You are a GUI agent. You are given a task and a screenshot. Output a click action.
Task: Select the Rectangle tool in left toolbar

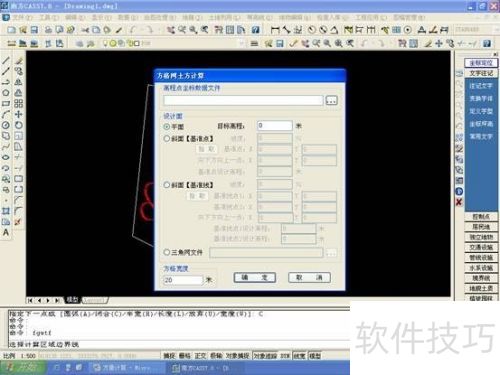coord(6,104)
